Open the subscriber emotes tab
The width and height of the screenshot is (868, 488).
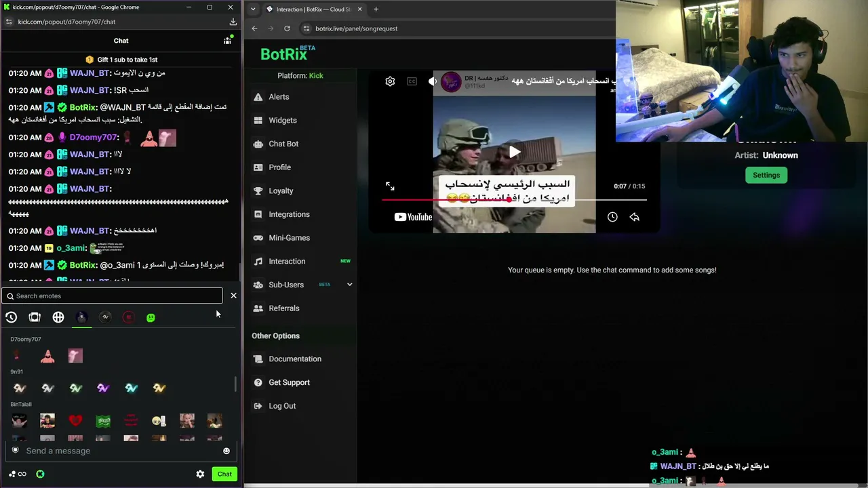pyautogui.click(x=35, y=317)
